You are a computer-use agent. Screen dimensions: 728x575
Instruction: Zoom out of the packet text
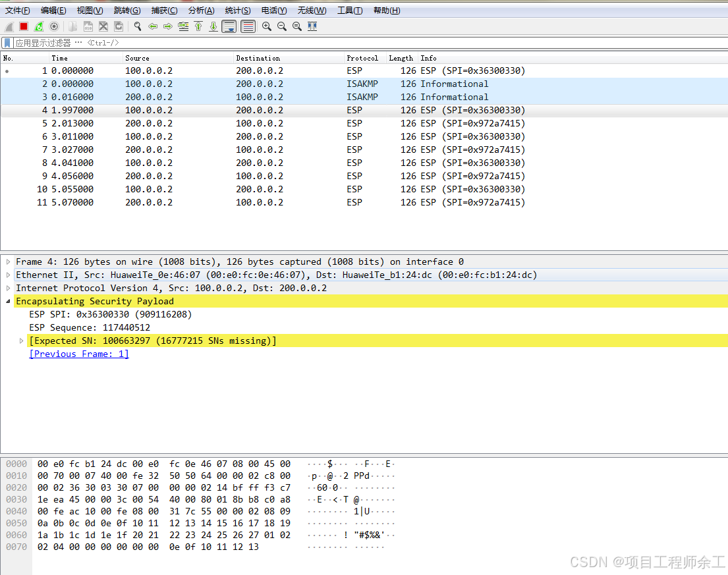(282, 26)
